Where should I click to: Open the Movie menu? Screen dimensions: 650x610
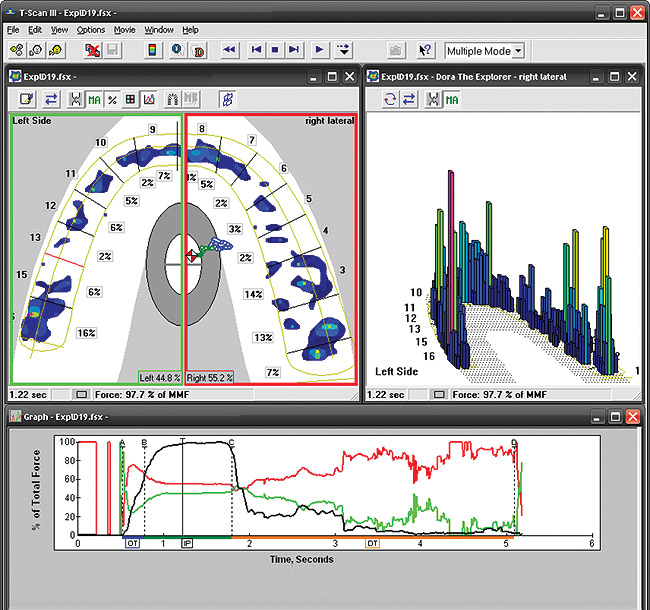coord(124,30)
